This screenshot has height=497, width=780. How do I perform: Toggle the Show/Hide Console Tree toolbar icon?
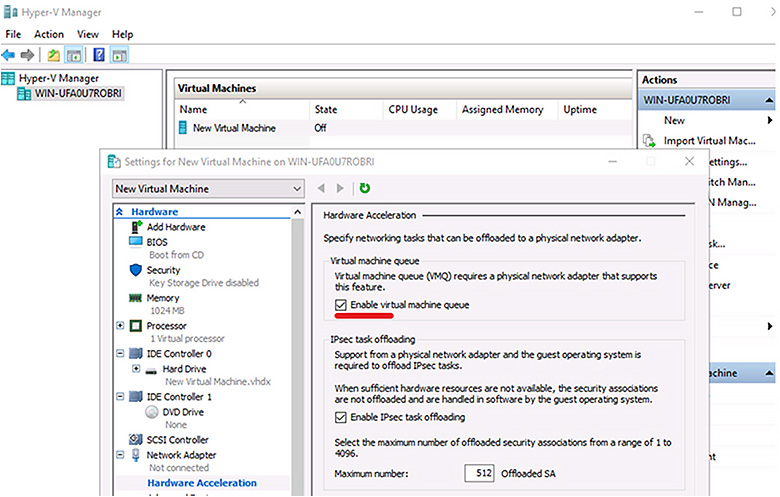point(74,55)
